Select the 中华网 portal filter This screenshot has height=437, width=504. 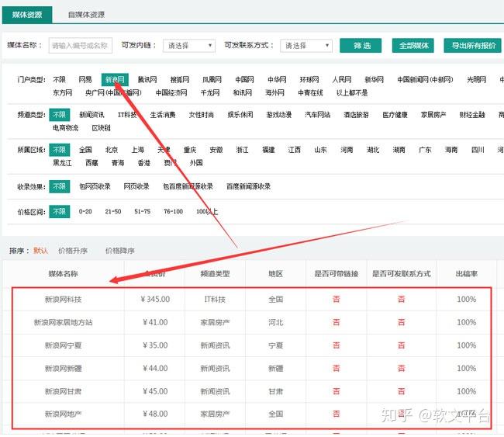(277, 79)
